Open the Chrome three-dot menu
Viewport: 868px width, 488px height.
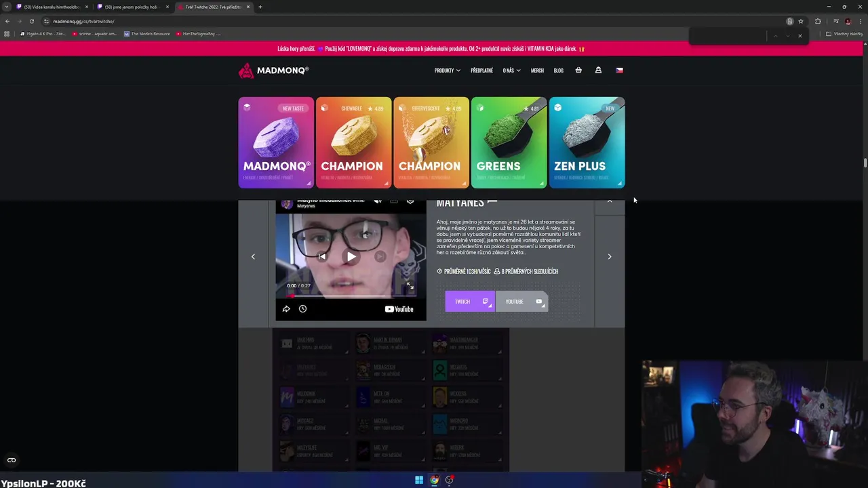pos(860,21)
